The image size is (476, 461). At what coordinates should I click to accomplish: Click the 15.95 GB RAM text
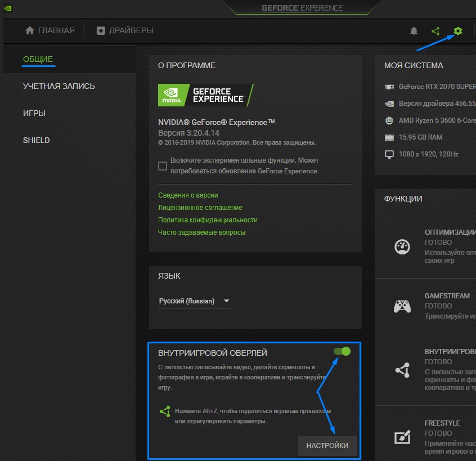coord(420,137)
